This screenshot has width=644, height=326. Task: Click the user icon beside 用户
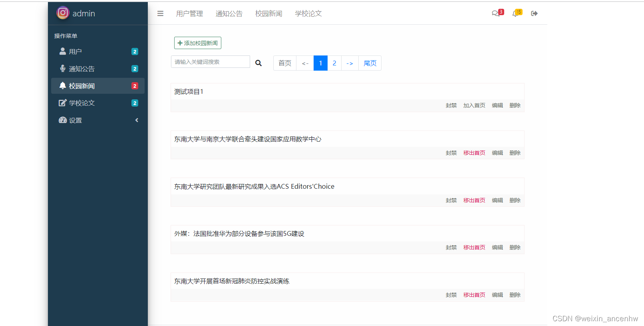[x=63, y=51]
